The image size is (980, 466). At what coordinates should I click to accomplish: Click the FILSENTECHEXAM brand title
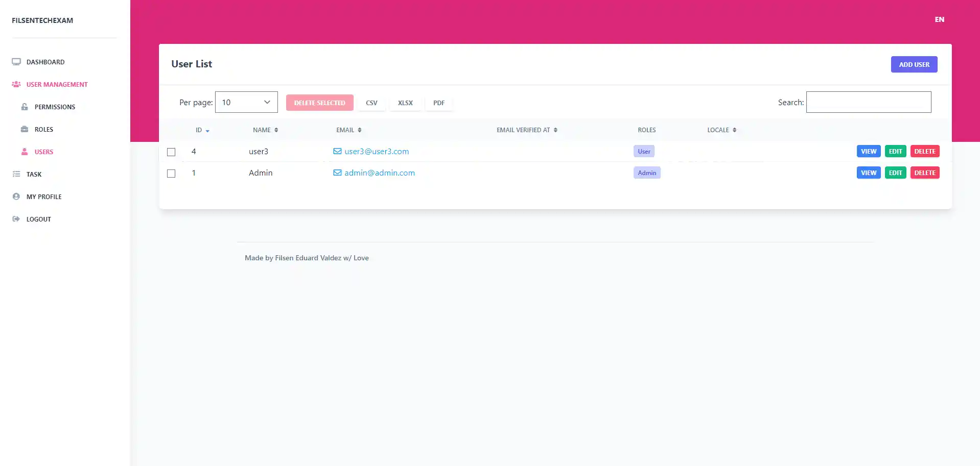42,20
